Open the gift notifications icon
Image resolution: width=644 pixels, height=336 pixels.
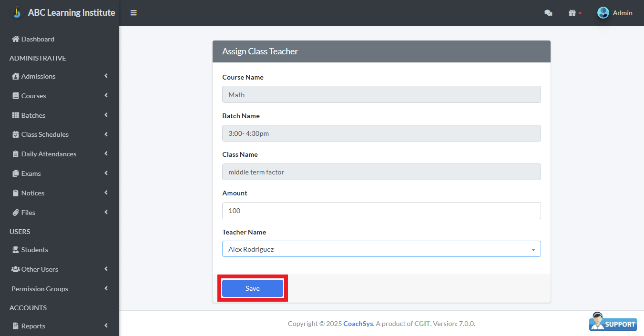(x=572, y=13)
